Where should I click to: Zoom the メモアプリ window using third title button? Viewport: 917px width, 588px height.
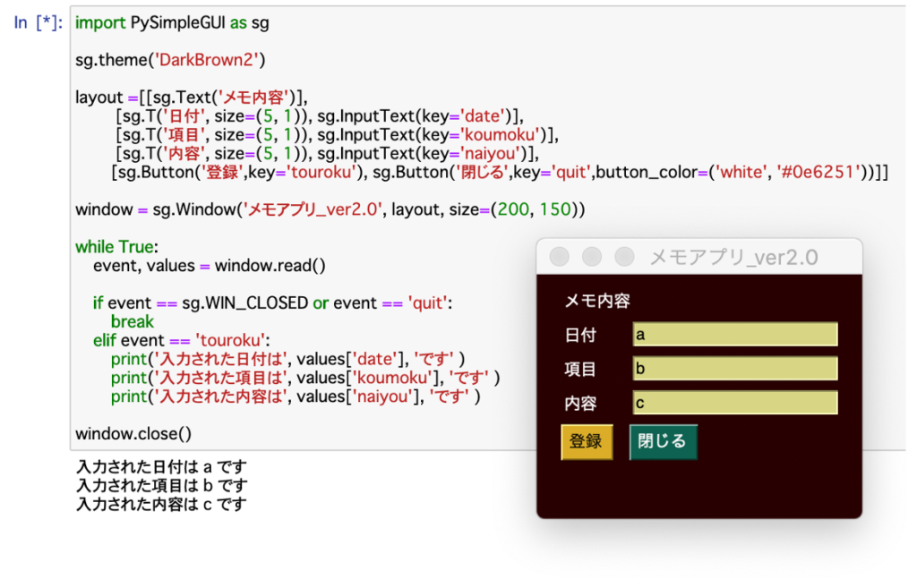(x=623, y=257)
